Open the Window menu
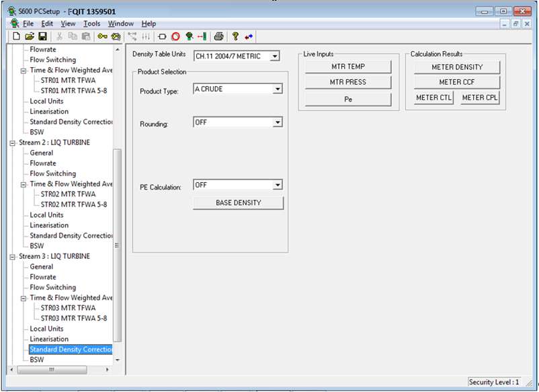539x392 pixels. (x=121, y=24)
